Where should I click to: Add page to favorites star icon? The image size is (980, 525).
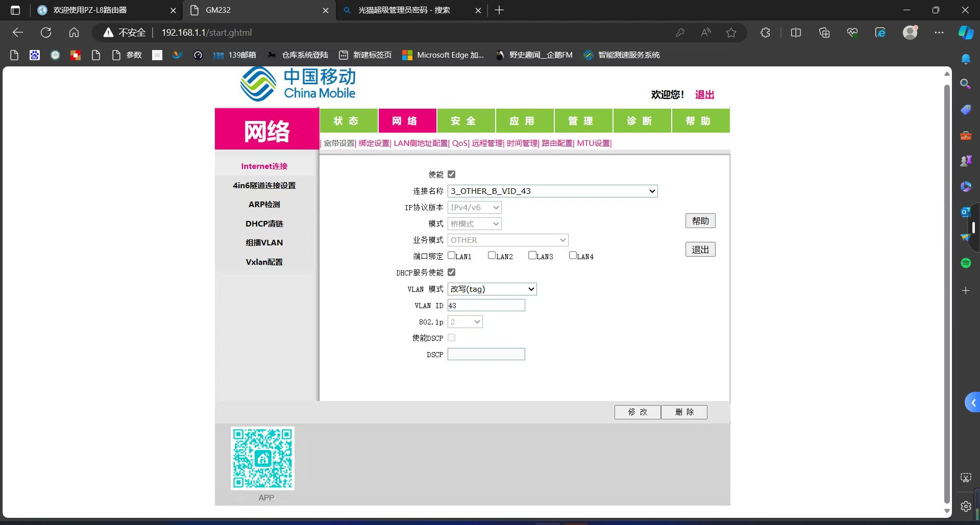(x=731, y=33)
